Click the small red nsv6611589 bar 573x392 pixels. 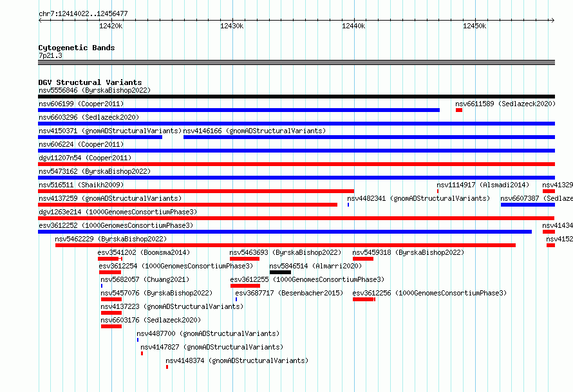point(459,110)
